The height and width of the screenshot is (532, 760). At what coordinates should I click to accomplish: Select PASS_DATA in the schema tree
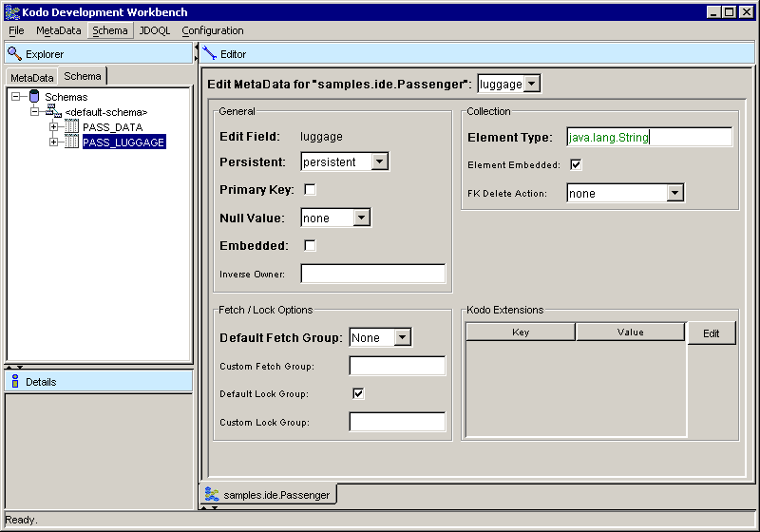pos(112,127)
